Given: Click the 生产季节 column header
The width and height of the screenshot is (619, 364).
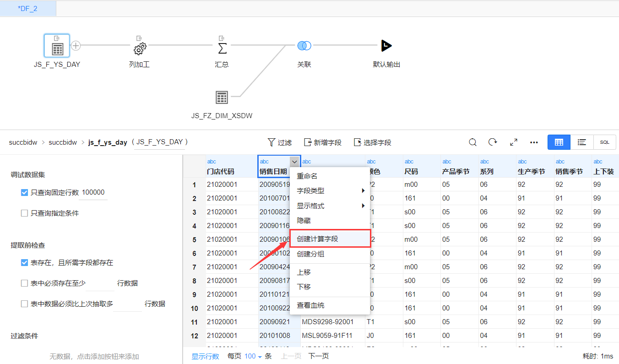Looking at the screenshot, I should coord(535,167).
